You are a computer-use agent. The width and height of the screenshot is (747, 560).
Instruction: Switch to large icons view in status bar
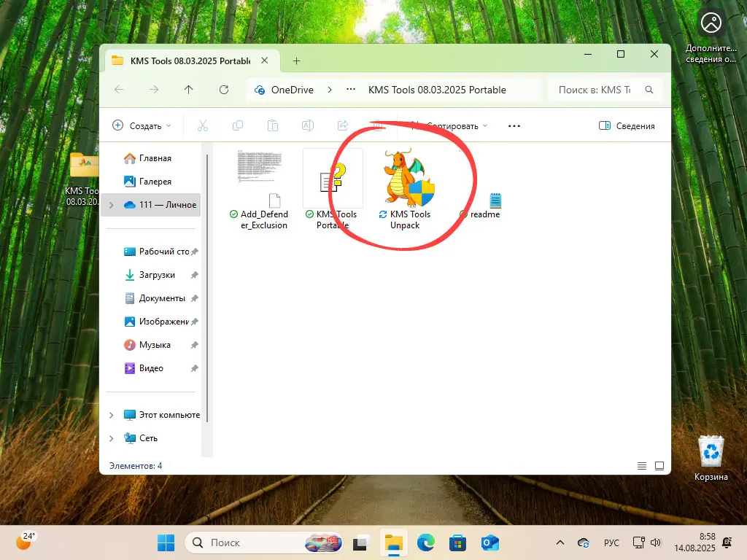(x=659, y=465)
